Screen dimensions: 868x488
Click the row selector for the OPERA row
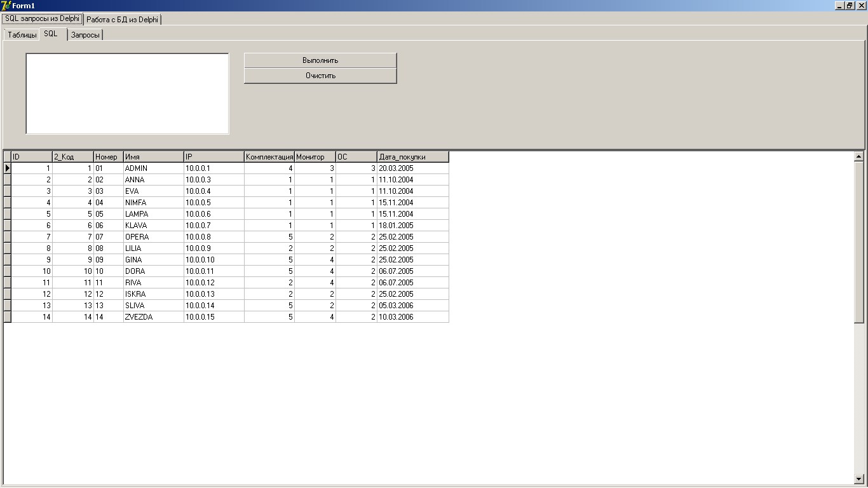[8, 237]
